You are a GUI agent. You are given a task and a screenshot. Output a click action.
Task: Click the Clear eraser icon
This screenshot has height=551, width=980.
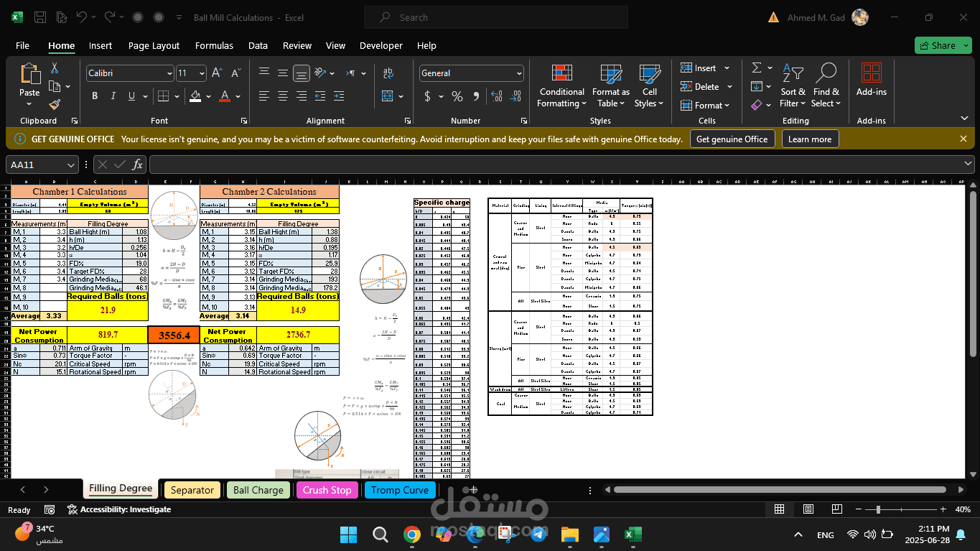pos(757,105)
